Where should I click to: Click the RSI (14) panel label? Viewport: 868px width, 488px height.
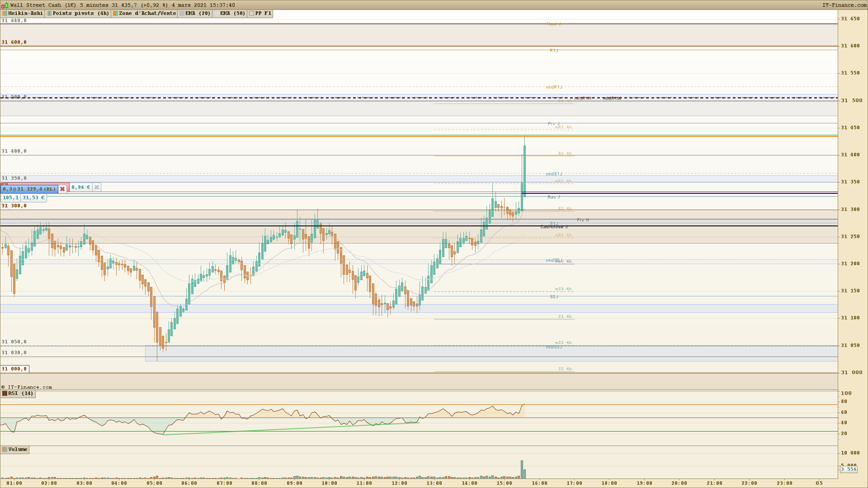[x=20, y=394]
